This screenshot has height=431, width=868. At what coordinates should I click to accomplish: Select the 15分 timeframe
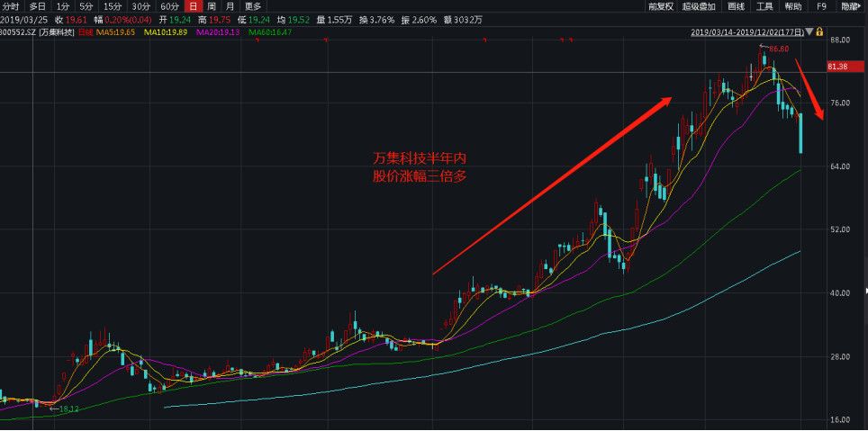[x=112, y=6]
